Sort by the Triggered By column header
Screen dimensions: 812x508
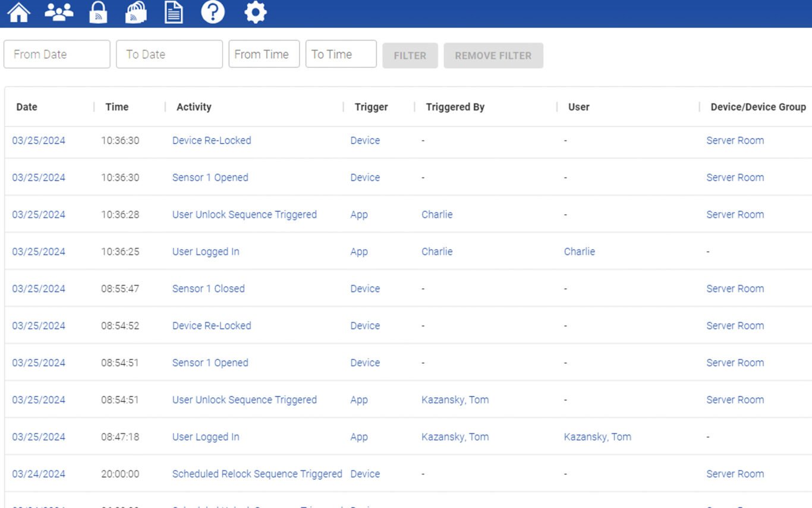(455, 107)
